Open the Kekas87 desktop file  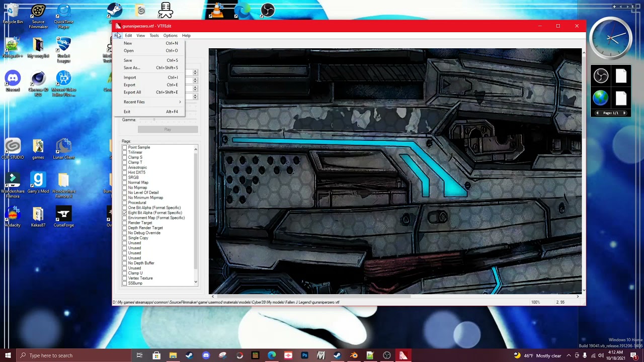coord(38,217)
